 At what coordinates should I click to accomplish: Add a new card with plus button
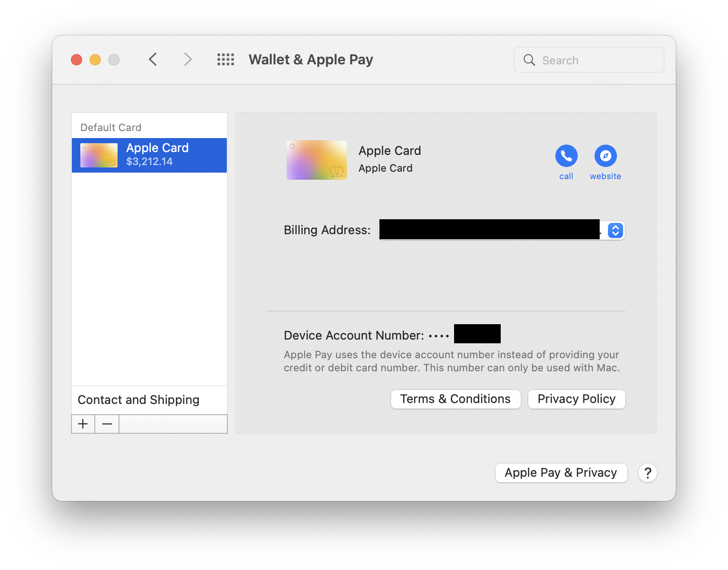[x=83, y=424]
